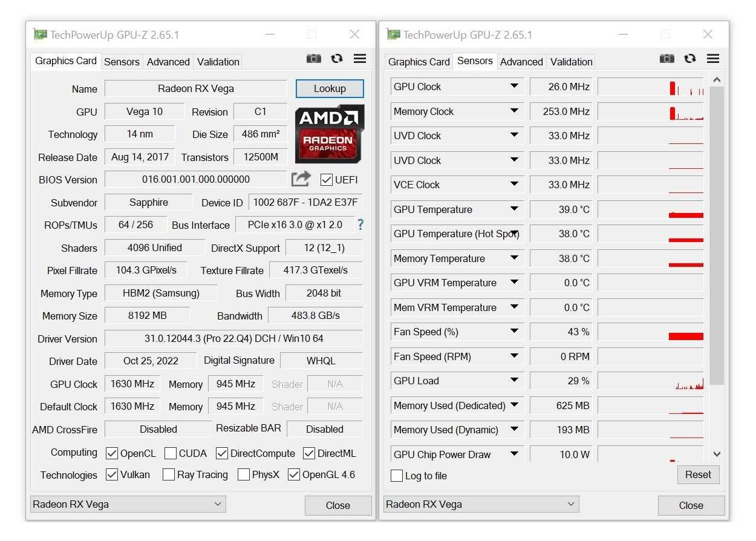Click the Subvendor Sapphire field
The image size is (756, 541).
[x=149, y=202]
